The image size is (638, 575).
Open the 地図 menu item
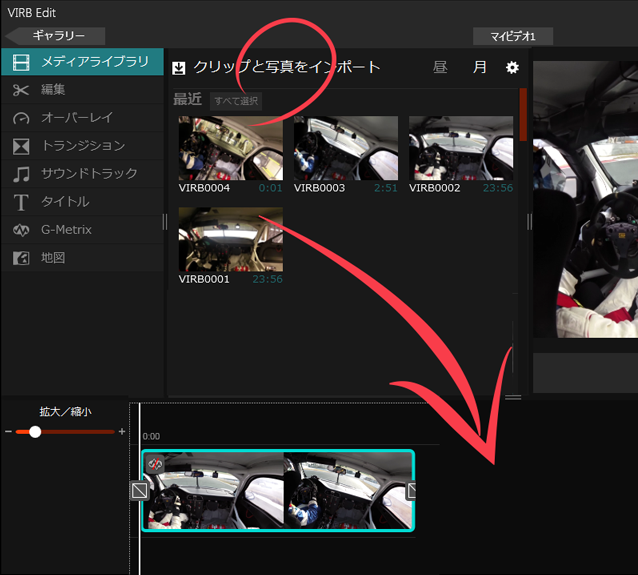click(x=83, y=258)
